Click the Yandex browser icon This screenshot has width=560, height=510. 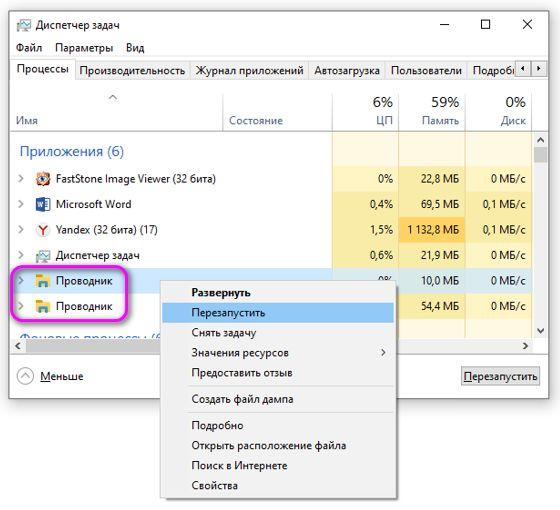pos(43,230)
